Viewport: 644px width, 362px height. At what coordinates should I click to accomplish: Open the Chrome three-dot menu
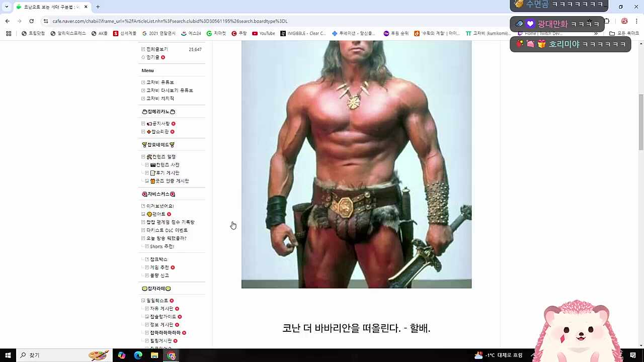coord(637,21)
